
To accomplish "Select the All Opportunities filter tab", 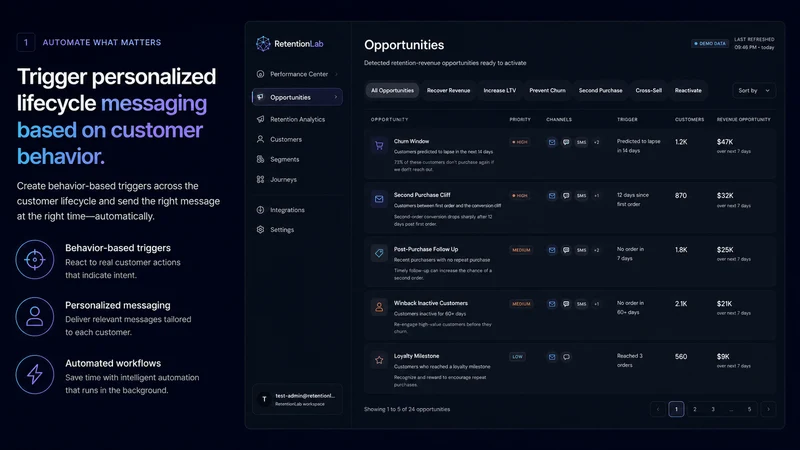I will tap(392, 90).
